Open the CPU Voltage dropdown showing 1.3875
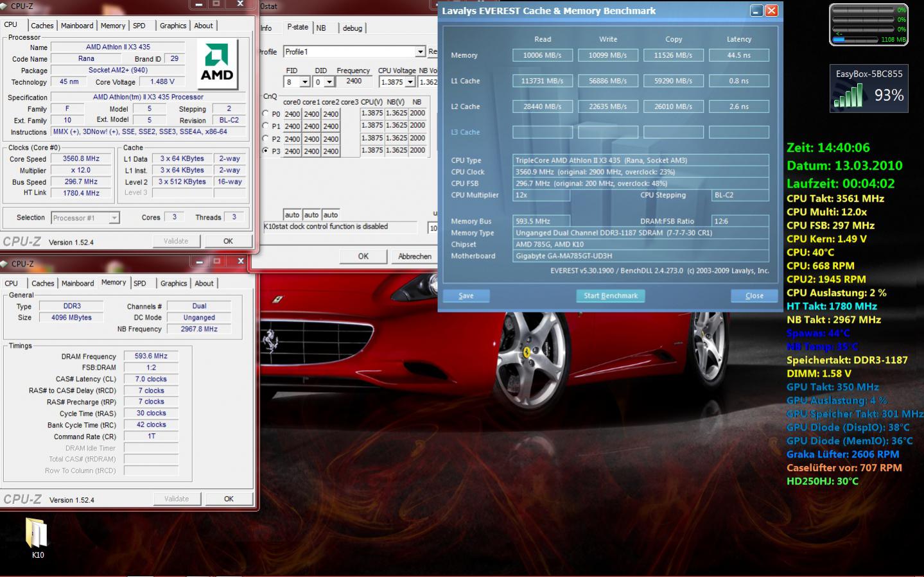 tap(410, 82)
